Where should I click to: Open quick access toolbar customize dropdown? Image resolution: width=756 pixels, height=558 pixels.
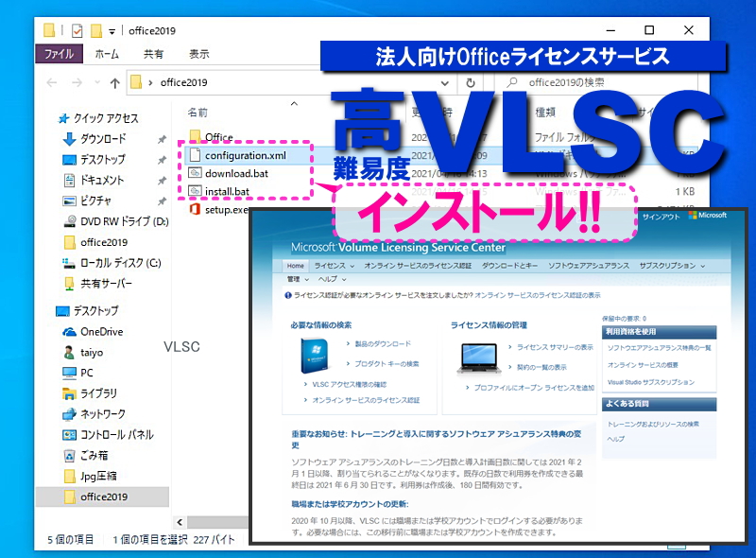coord(112,32)
